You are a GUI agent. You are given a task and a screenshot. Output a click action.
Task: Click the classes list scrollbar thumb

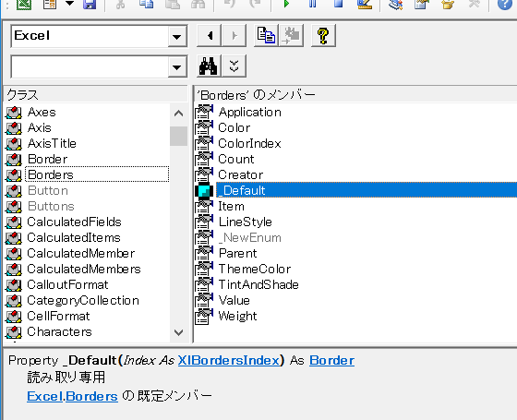point(178,136)
